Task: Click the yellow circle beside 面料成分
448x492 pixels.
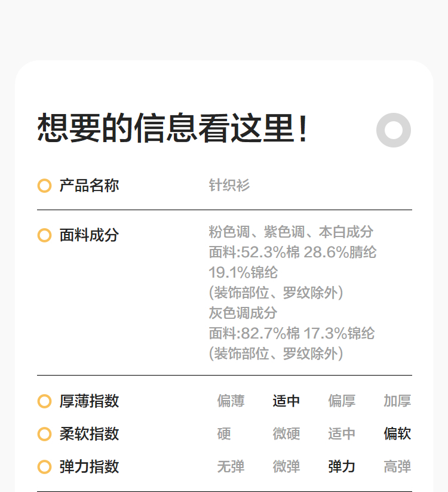Action: pyautogui.click(x=44, y=235)
